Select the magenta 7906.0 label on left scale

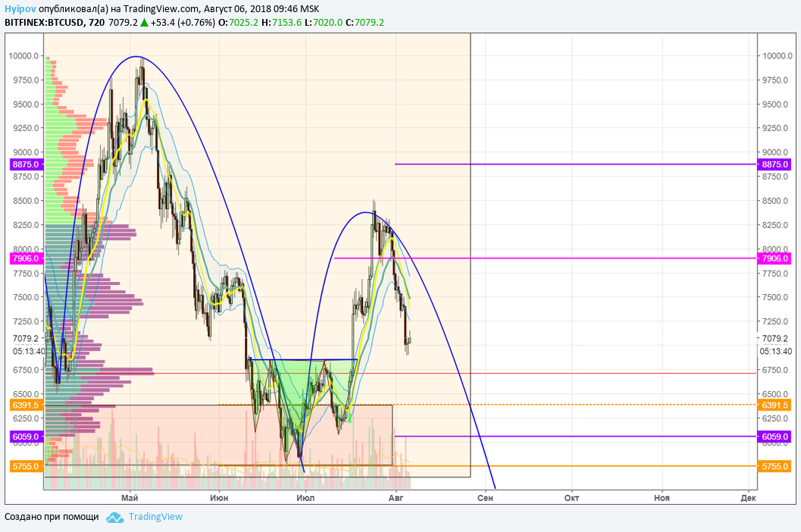(26, 258)
